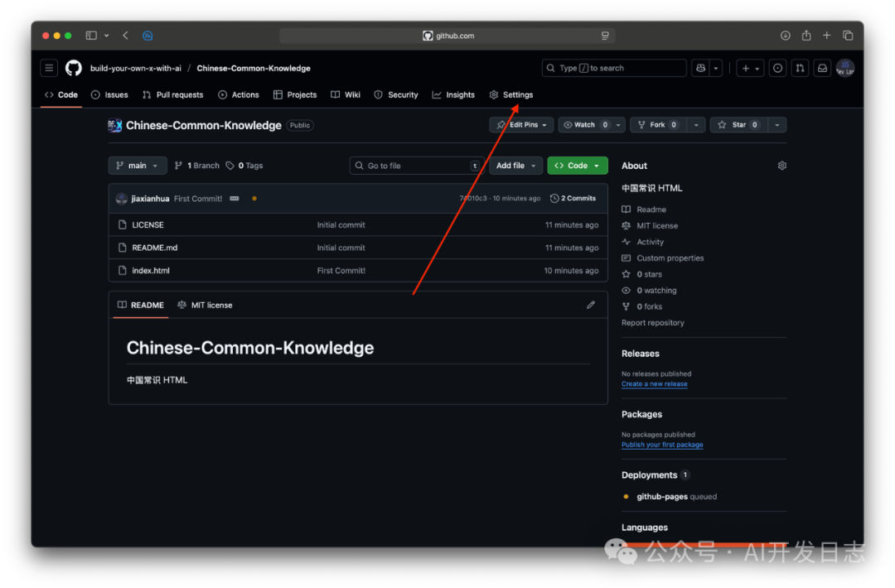
Task: Open the Security tab
Action: (x=396, y=94)
